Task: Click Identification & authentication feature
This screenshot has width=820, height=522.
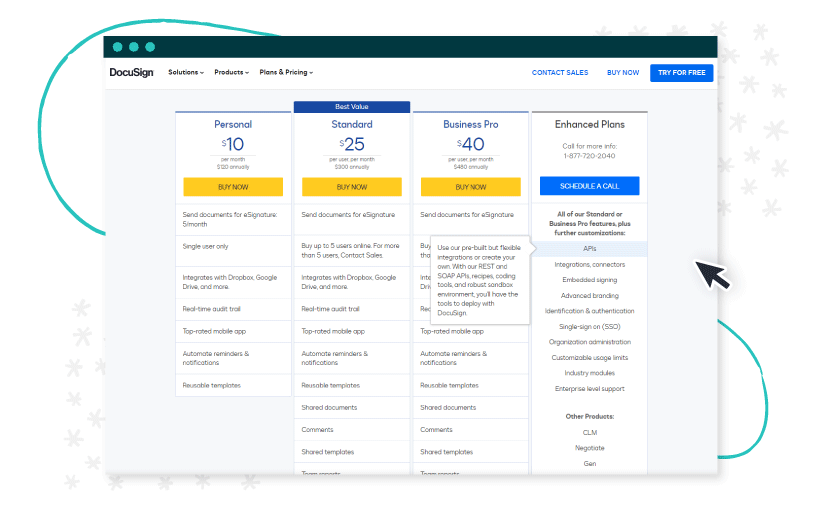Action: [x=589, y=311]
